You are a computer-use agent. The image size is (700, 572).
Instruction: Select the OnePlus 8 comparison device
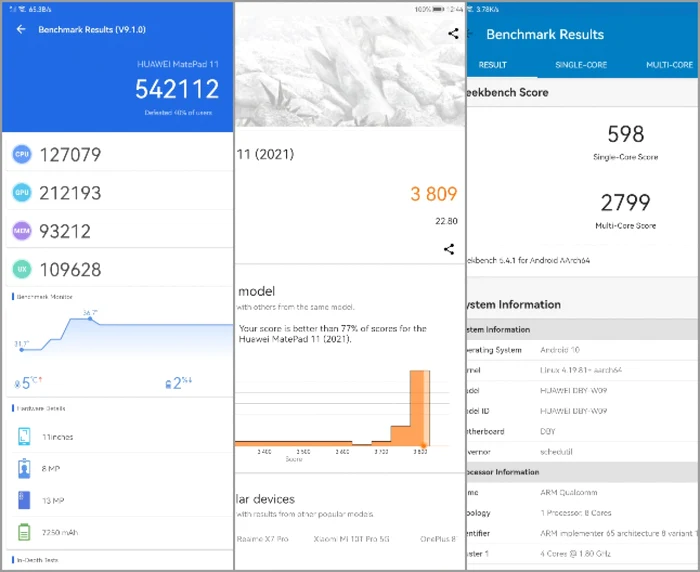pos(438,539)
